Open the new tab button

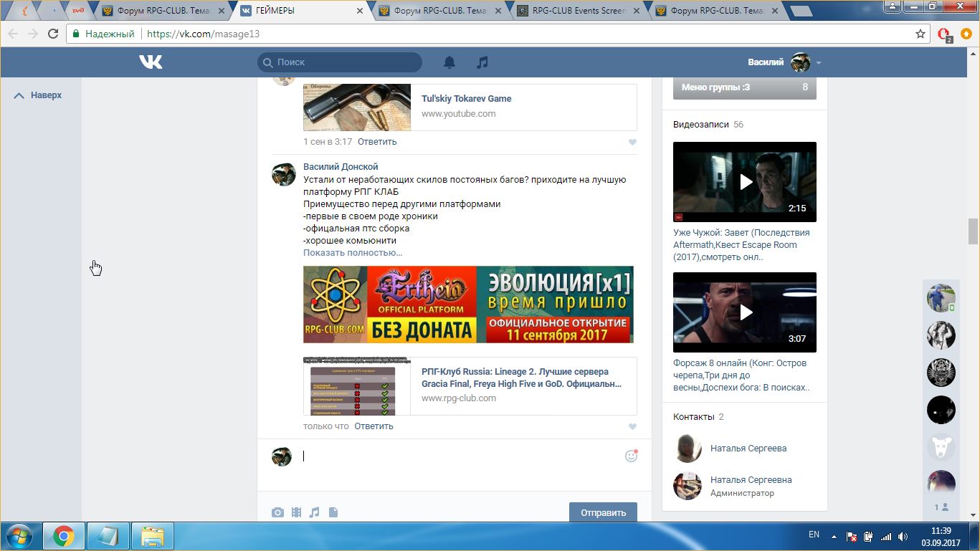click(801, 11)
